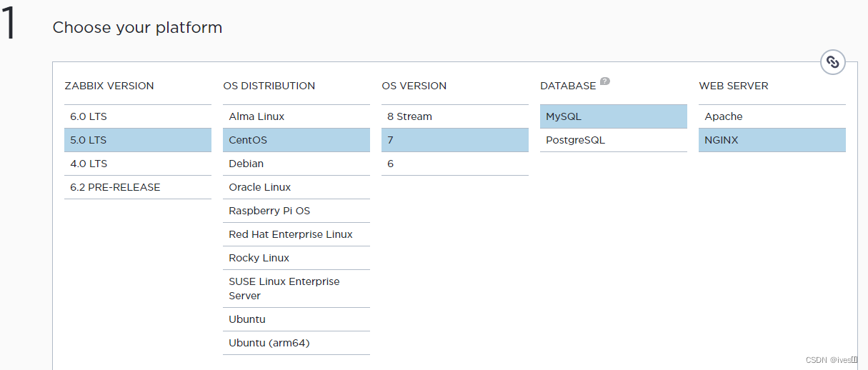
Task: Pick the 6.2 PRE-RELEASE version
Action: click(137, 187)
